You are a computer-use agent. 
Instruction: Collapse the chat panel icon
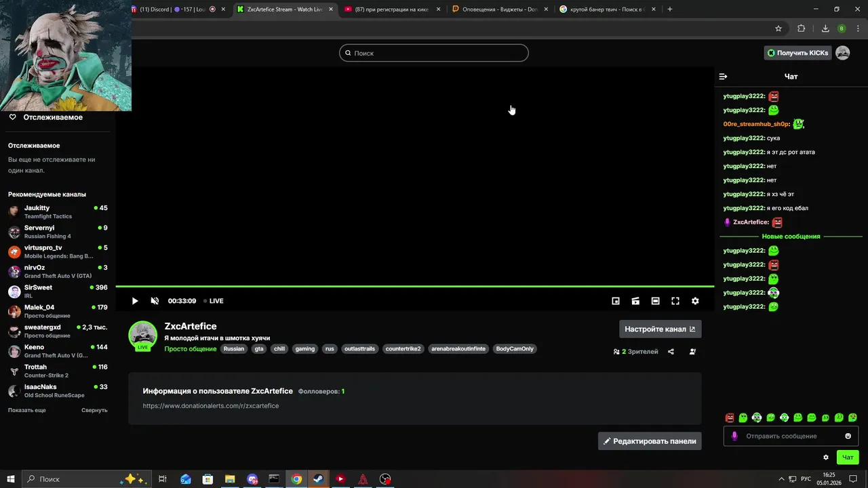pos(723,77)
